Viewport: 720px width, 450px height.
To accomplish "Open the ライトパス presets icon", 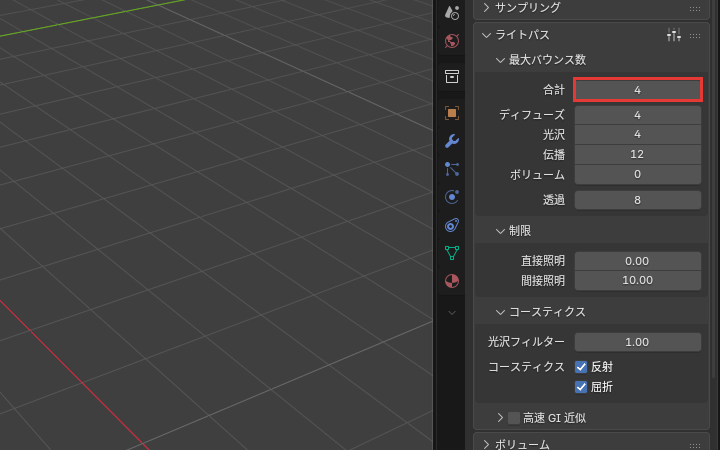I will tap(674, 35).
